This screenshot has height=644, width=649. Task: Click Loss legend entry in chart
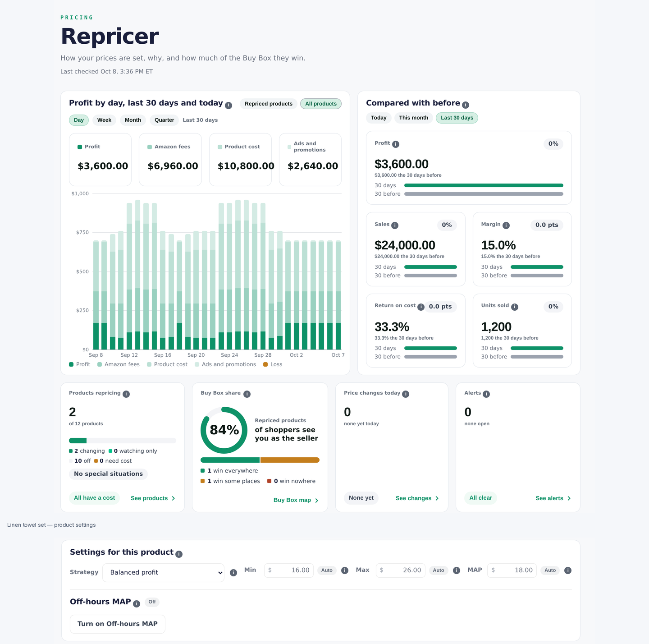point(273,364)
